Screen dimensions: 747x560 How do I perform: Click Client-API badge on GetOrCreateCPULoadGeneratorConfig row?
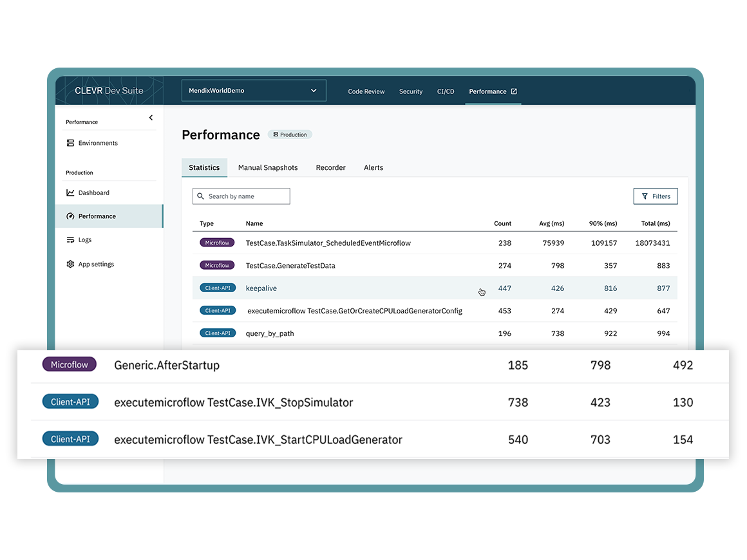click(x=218, y=310)
